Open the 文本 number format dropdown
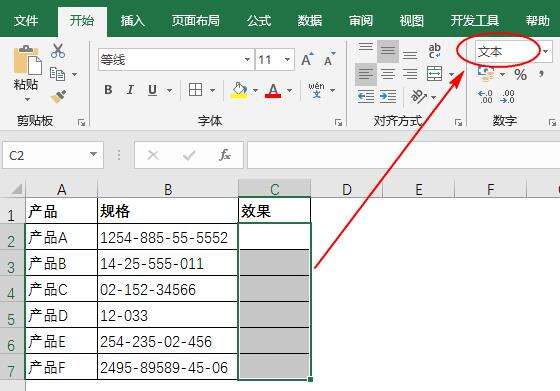The width and height of the screenshot is (560, 391). 545,51
